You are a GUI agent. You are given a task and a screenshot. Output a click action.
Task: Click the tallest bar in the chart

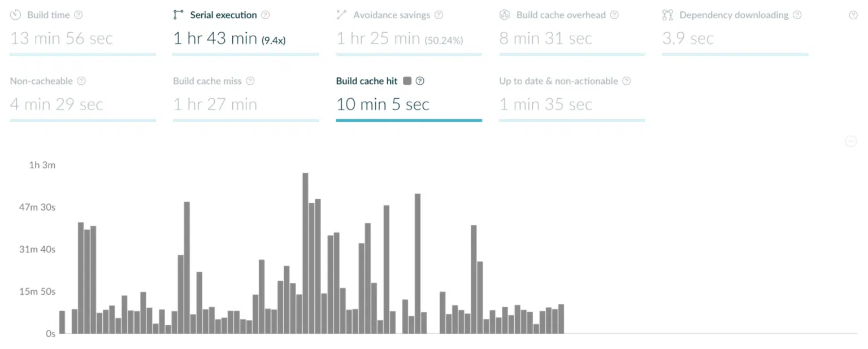[x=305, y=253]
